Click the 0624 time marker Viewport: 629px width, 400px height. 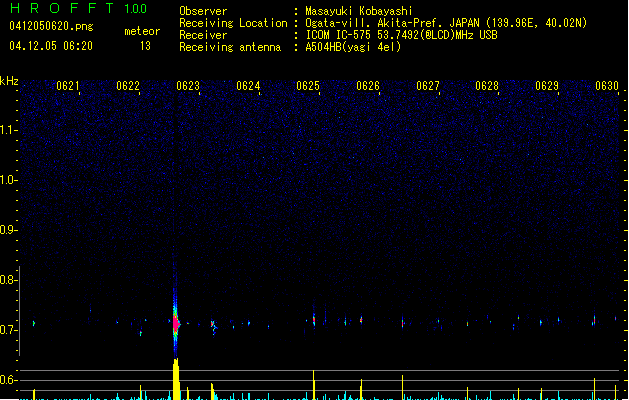coord(248,86)
